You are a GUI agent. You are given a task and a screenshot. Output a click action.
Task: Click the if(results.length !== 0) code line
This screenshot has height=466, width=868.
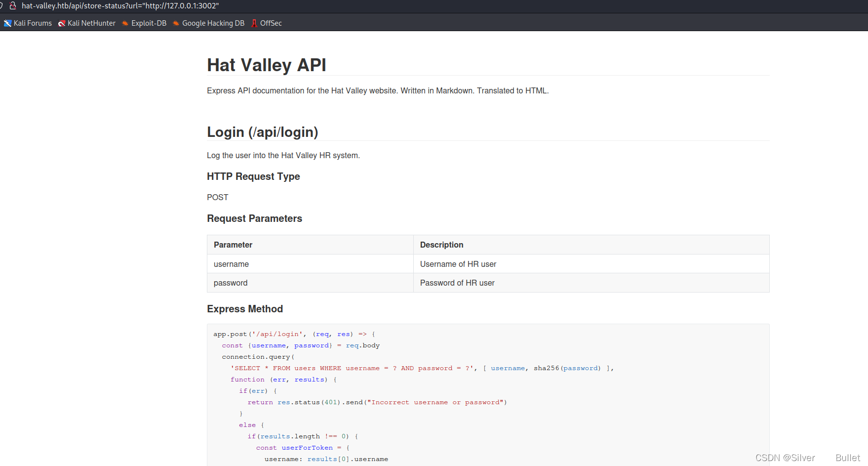[x=303, y=436]
